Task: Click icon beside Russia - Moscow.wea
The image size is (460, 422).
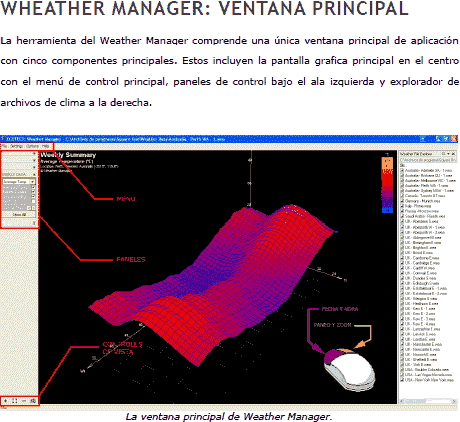Action: (402, 211)
